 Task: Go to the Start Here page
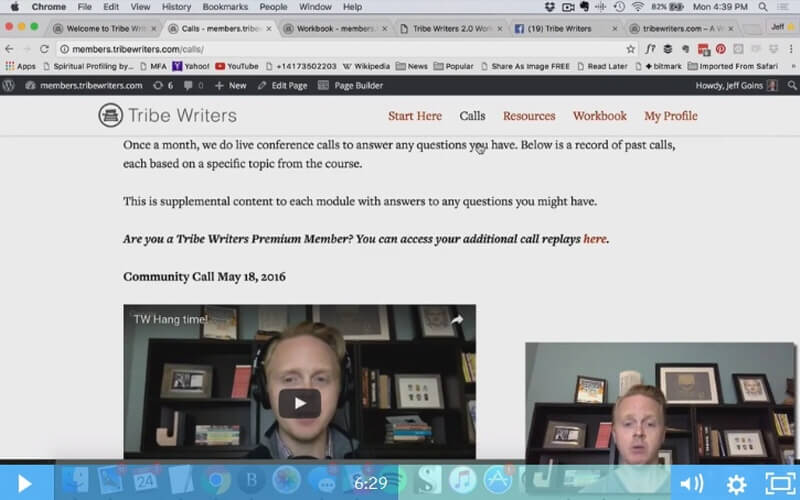pyautogui.click(x=415, y=116)
